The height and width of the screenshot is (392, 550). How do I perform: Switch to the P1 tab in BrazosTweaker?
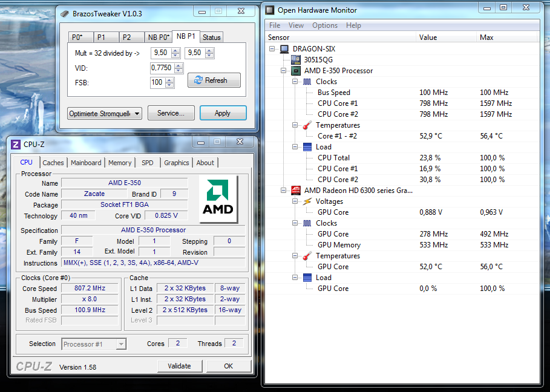tap(106, 37)
